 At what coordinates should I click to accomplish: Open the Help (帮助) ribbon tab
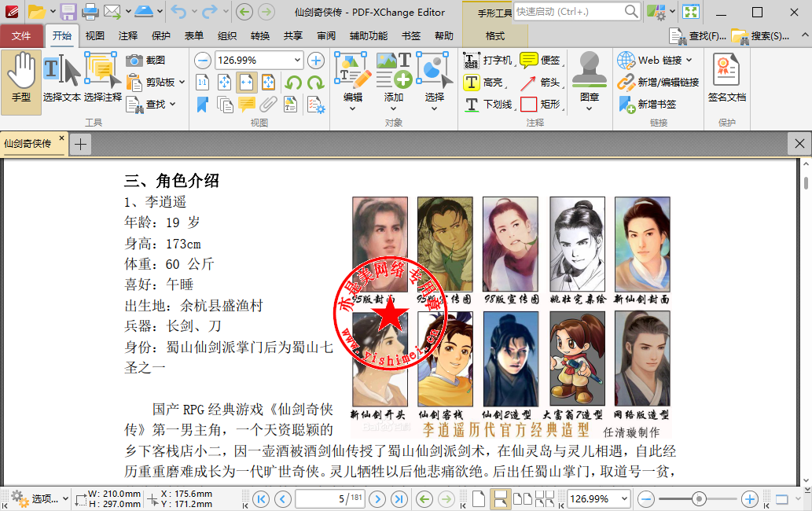point(444,35)
